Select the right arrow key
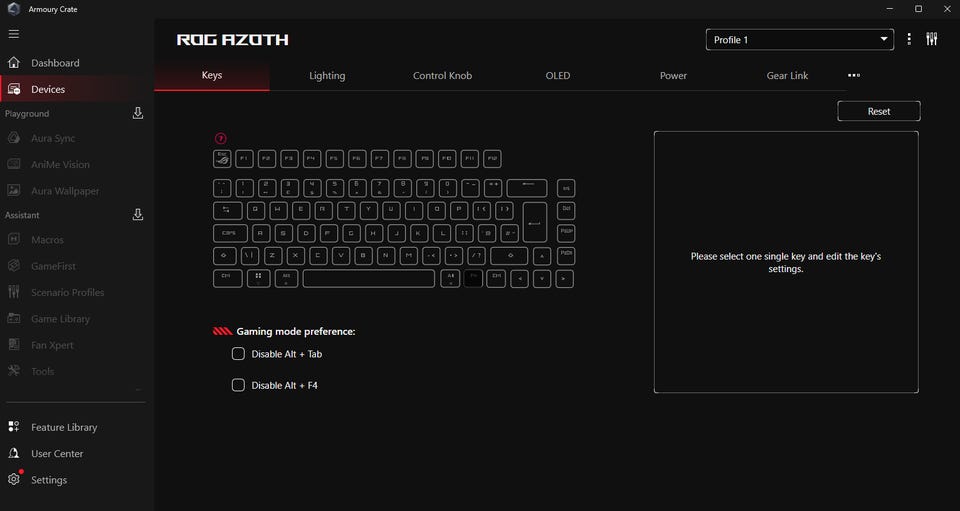This screenshot has width=960, height=511. tap(564, 278)
